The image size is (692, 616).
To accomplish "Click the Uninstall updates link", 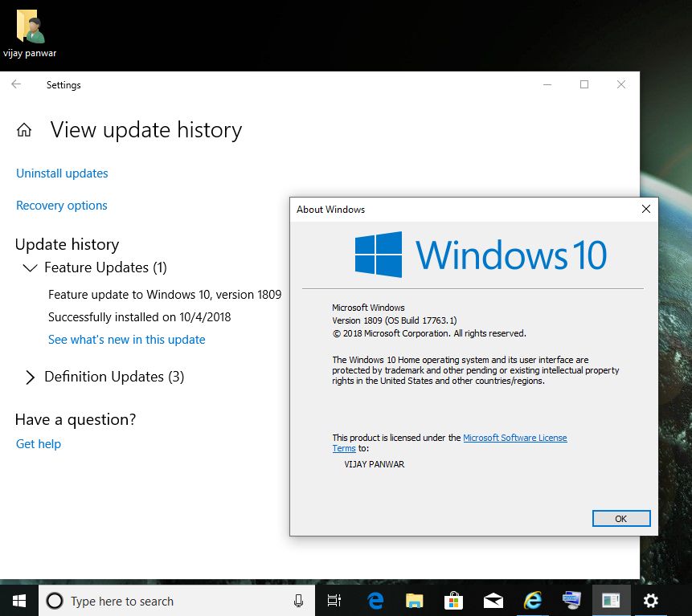I will [62, 173].
